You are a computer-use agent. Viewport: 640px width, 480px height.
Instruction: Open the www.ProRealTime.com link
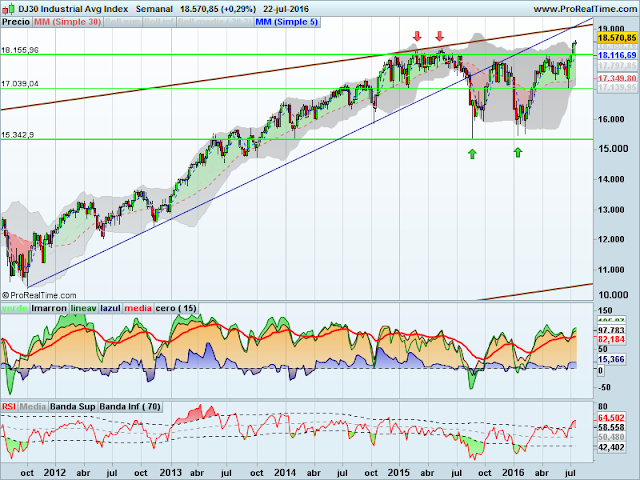pos(584,9)
